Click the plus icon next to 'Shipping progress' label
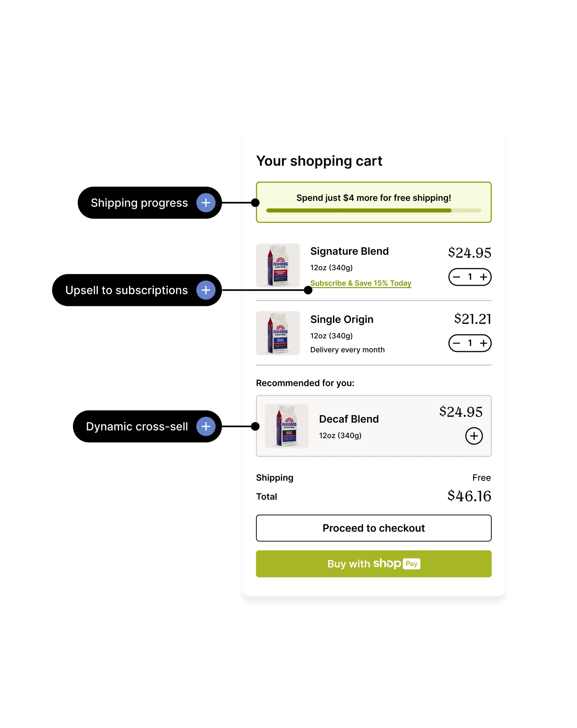 (x=206, y=202)
